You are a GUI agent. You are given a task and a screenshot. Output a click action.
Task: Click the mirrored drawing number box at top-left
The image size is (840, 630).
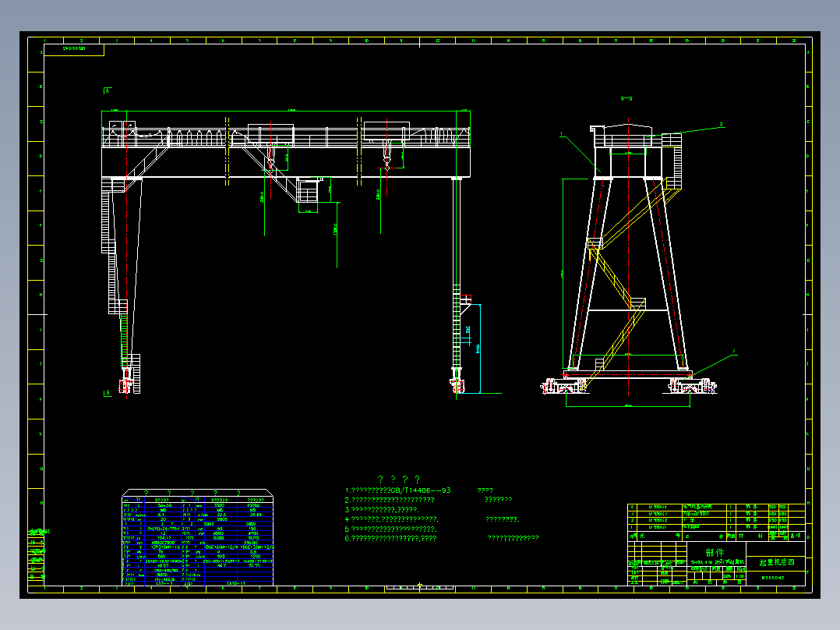point(74,49)
